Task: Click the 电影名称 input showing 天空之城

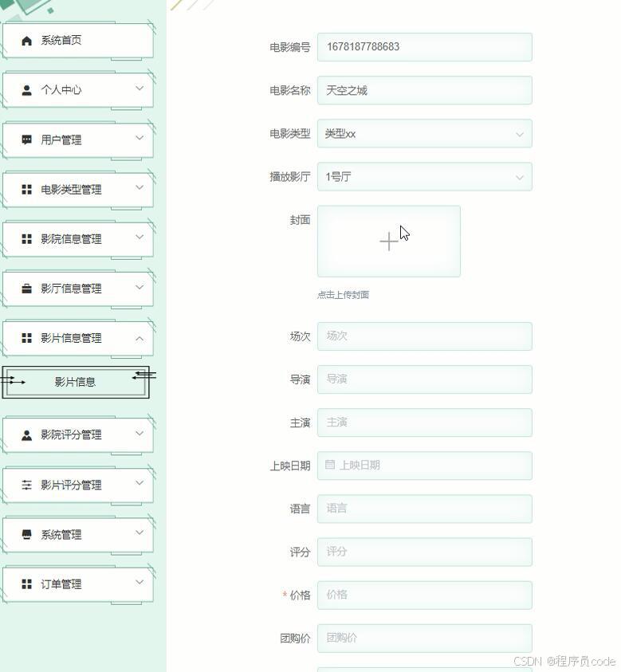Action: (425, 89)
